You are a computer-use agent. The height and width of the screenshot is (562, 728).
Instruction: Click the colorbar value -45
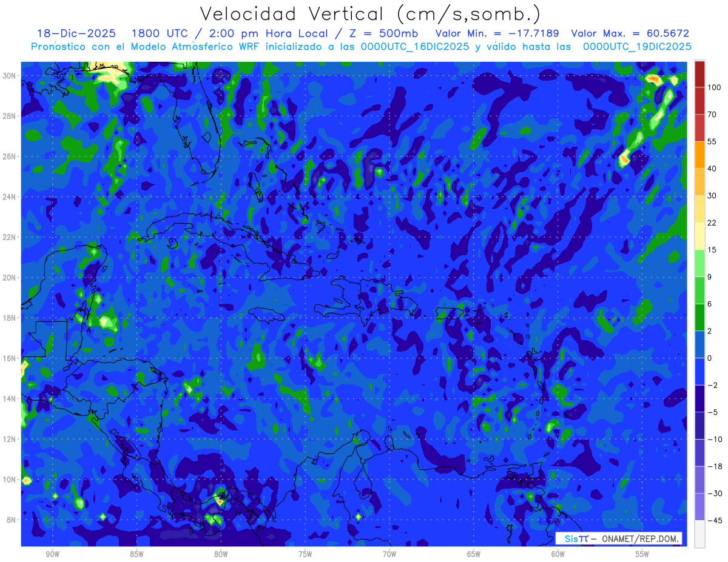click(x=714, y=520)
